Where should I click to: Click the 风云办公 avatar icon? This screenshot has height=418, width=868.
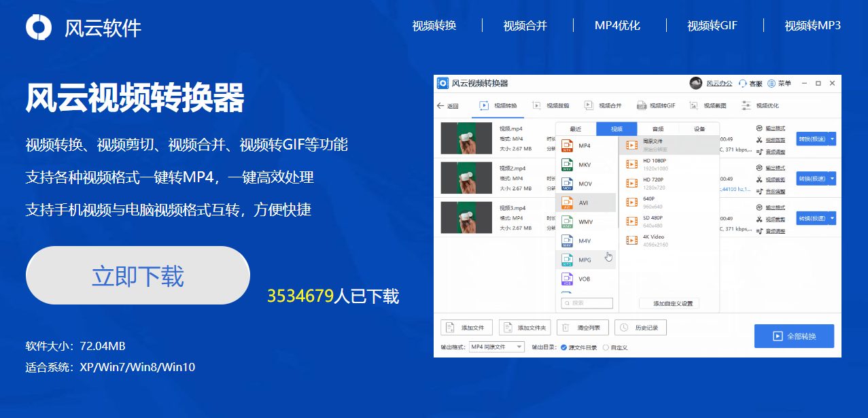(x=696, y=83)
